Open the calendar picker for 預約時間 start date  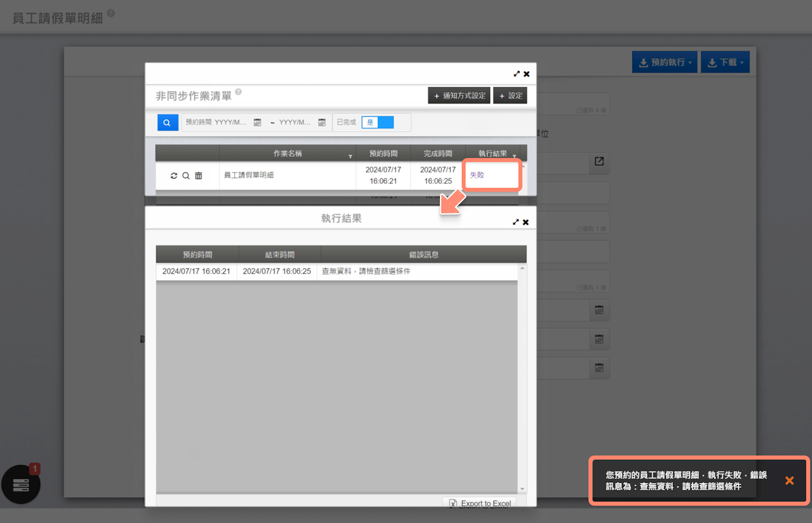click(x=257, y=122)
